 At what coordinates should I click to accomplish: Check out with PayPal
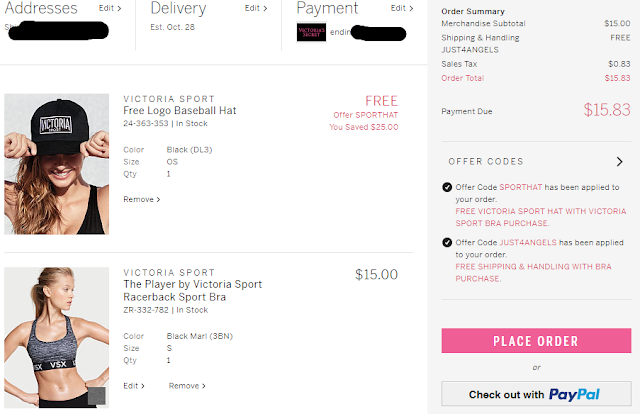coord(536,394)
